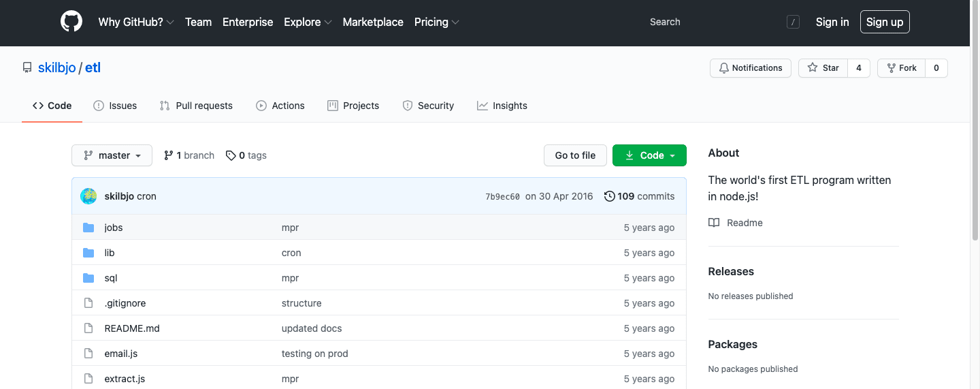Switch to the Projects tab

pyautogui.click(x=353, y=106)
